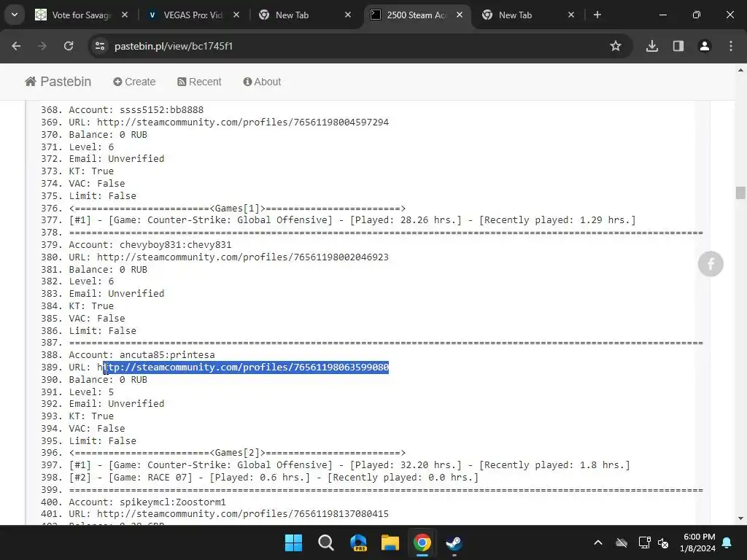Click the muted volume tray icon
The image size is (747, 560).
pos(663,542)
